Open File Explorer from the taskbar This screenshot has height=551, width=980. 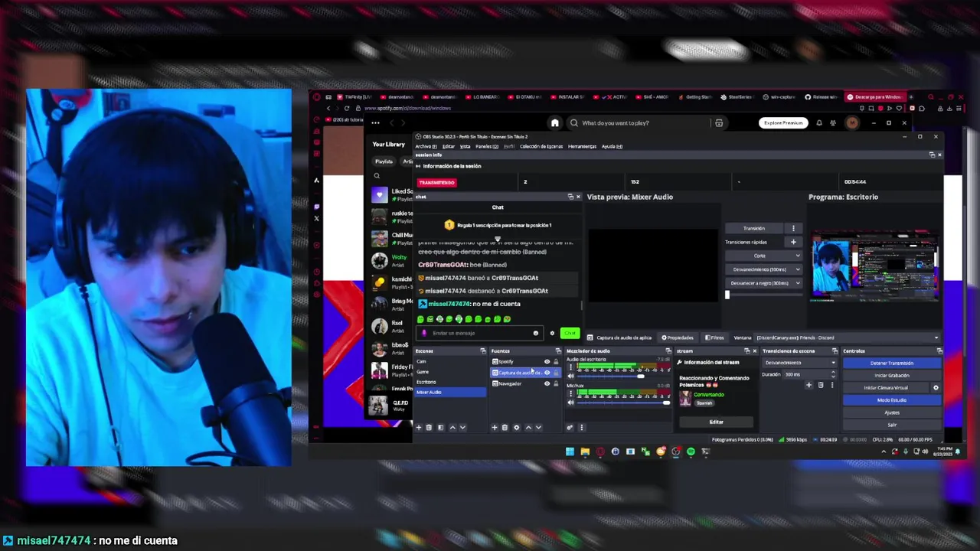(585, 452)
